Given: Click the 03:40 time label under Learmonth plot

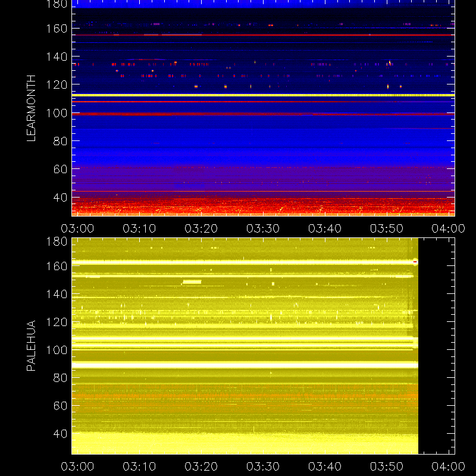Looking at the screenshot, I should pyautogui.click(x=325, y=228).
